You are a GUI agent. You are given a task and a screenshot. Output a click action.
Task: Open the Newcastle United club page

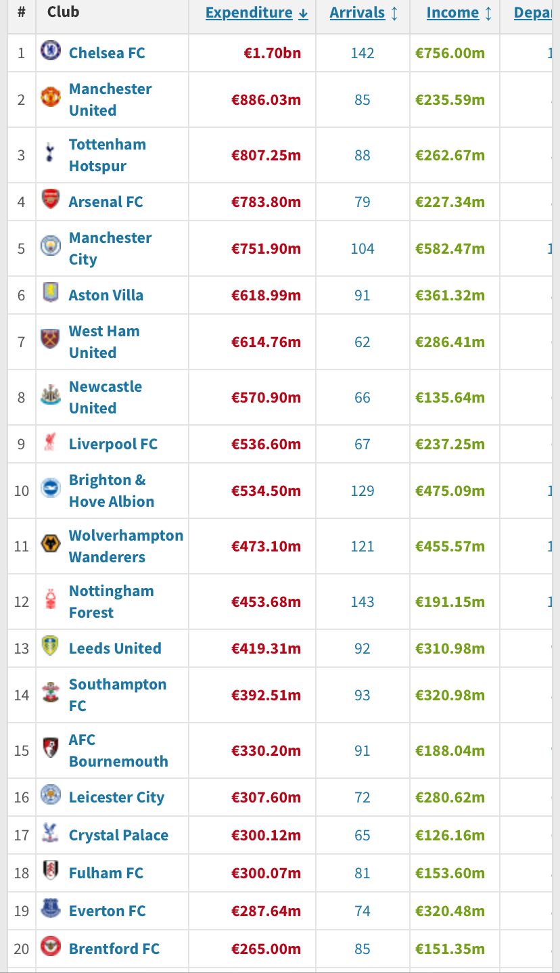pos(106,397)
